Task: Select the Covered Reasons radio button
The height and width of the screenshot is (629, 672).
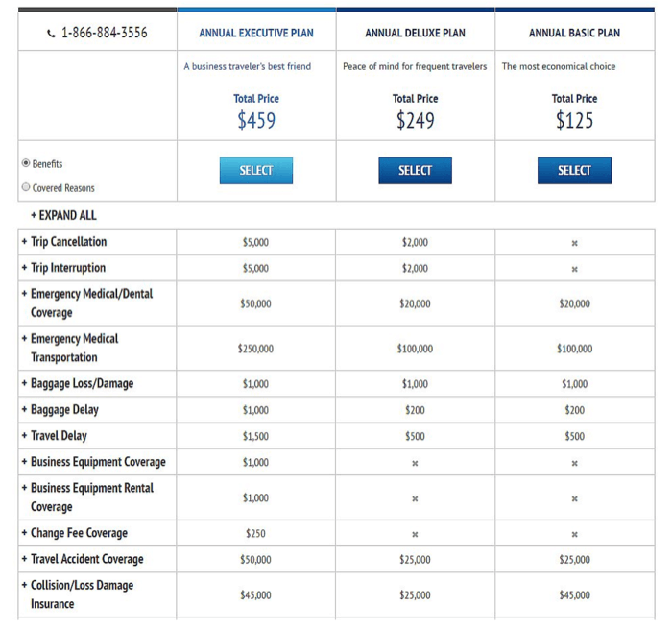Action: click(x=26, y=187)
